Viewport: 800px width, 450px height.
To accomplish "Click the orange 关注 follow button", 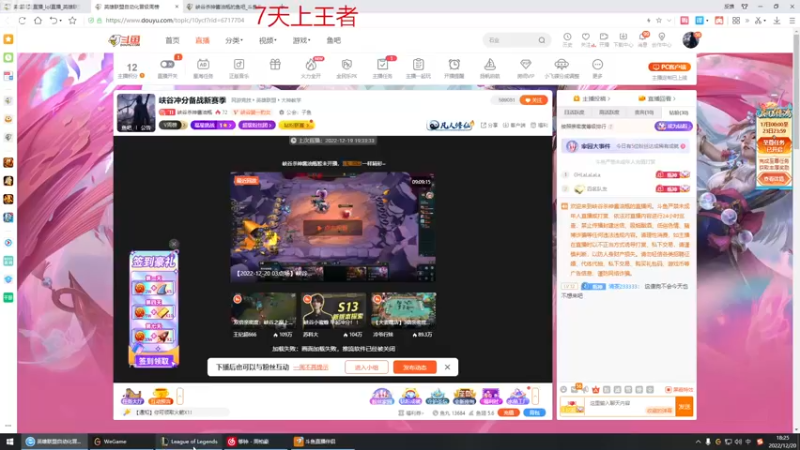I will point(533,100).
